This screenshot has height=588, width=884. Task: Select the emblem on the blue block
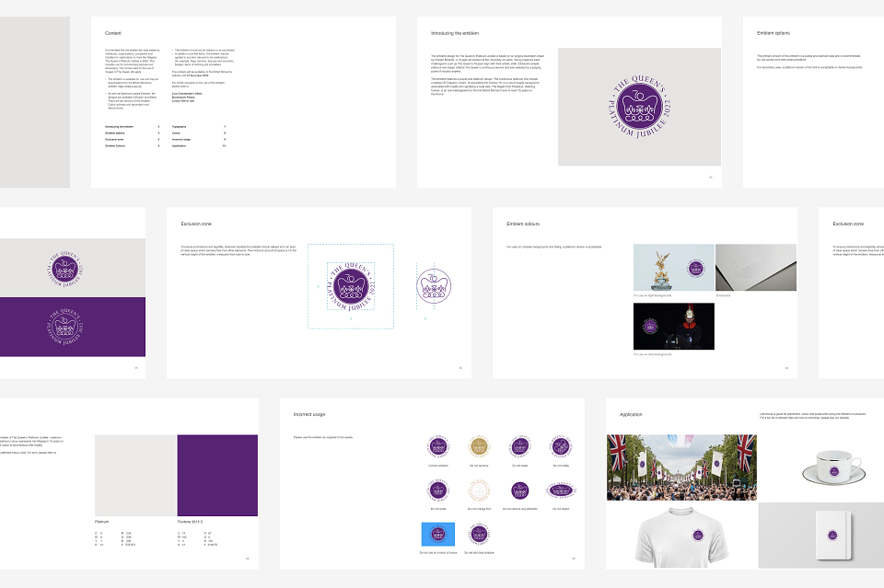pyautogui.click(x=438, y=534)
